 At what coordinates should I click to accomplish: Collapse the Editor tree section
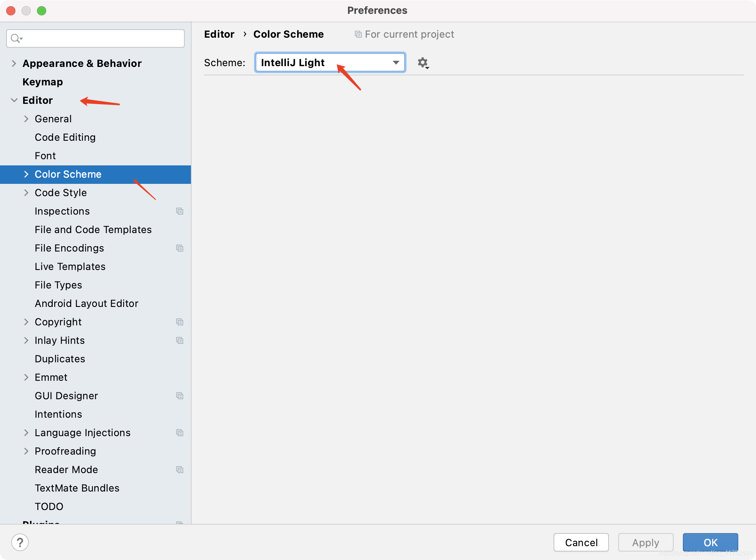pyautogui.click(x=14, y=100)
